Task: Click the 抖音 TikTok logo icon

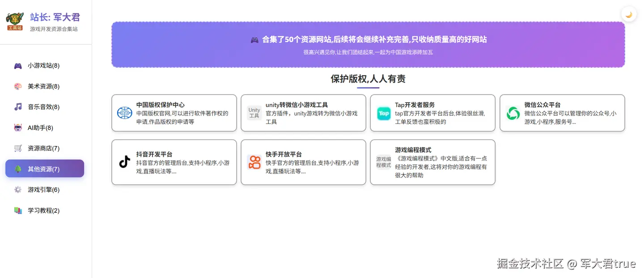Action: (x=125, y=162)
